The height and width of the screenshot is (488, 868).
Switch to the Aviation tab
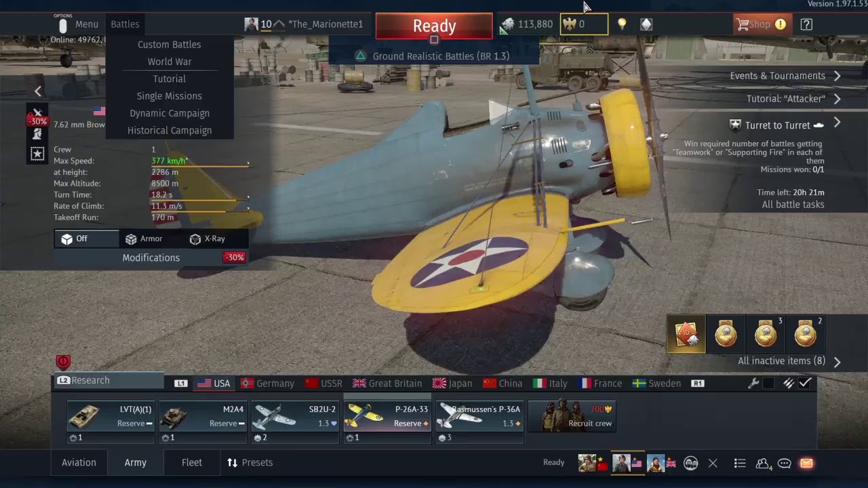[x=79, y=462]
